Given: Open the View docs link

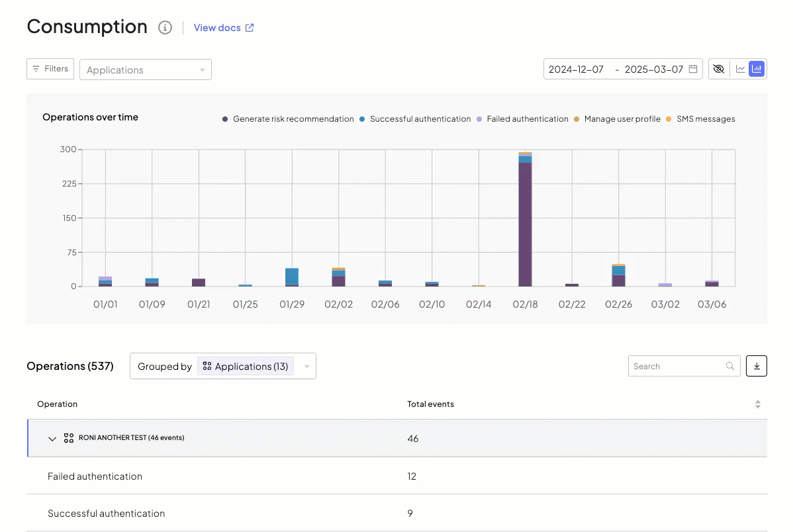Looking at the screenshot, I should pos(223,28).
